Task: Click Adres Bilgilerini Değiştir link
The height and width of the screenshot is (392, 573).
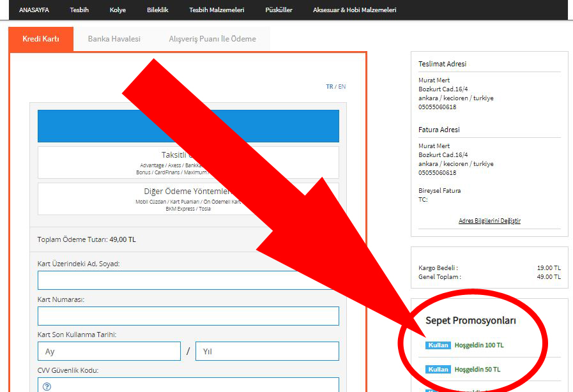Action: coord(489,221)
